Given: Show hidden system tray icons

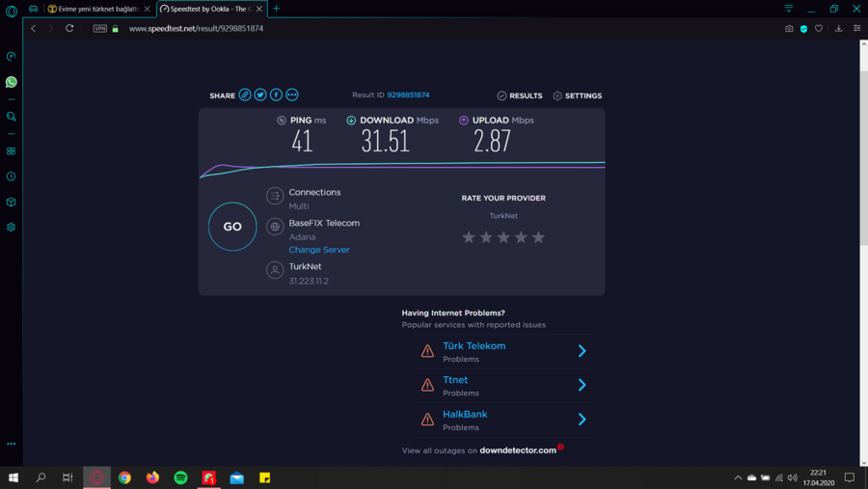Looking at the screenshot, I should click(738, 477).
